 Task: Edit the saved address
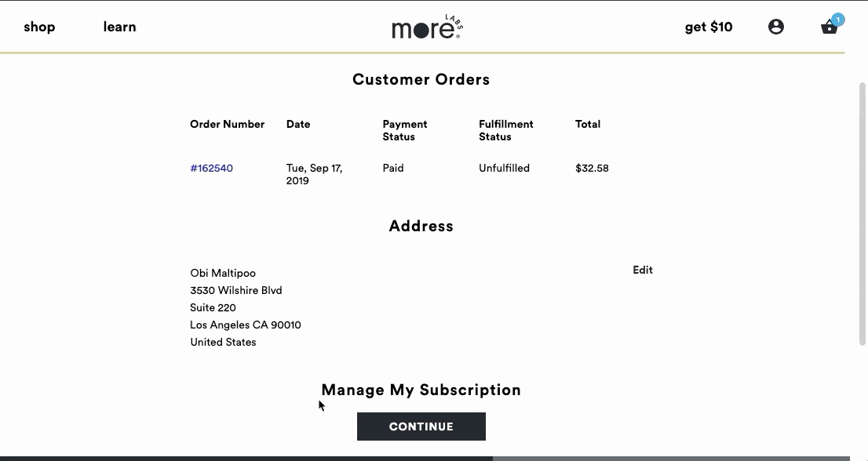pos(642,270)
